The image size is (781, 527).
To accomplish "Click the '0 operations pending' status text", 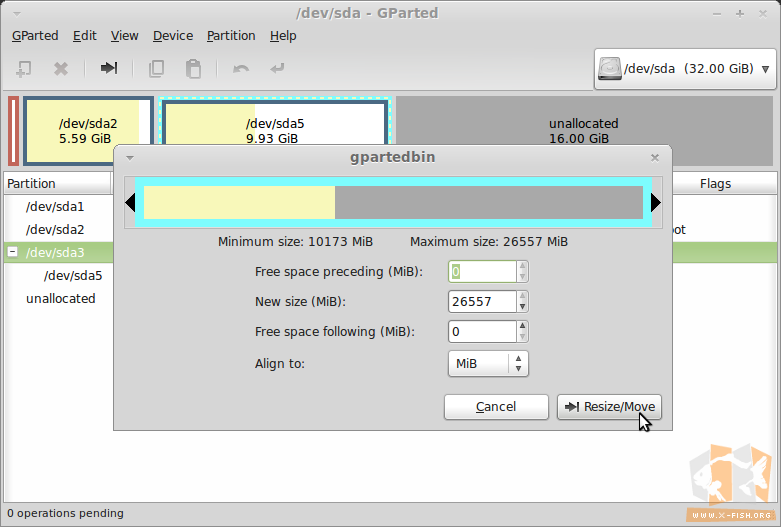I will tap(65, 513).
